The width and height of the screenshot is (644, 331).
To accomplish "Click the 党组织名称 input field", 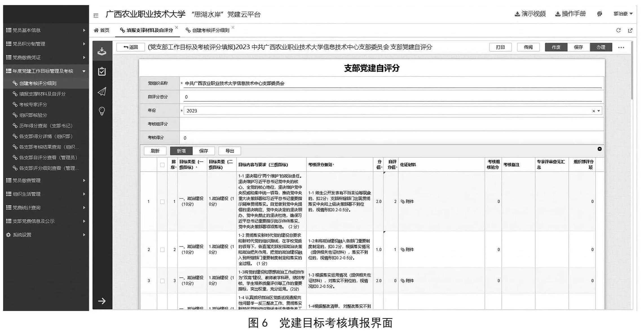I will point(392,83).
